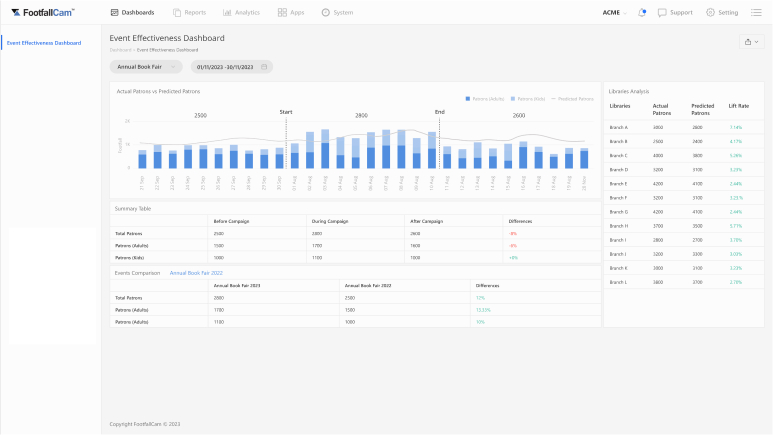This screenshot has height=435, width=773.
Task: Expand the ACME account dropdown
Action: (x=615, y=12)
